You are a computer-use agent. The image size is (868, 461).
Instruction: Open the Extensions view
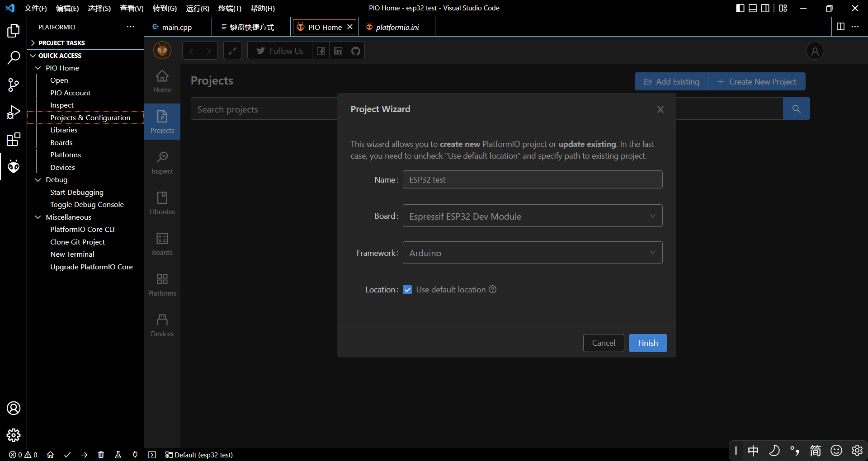coord(14,139)
